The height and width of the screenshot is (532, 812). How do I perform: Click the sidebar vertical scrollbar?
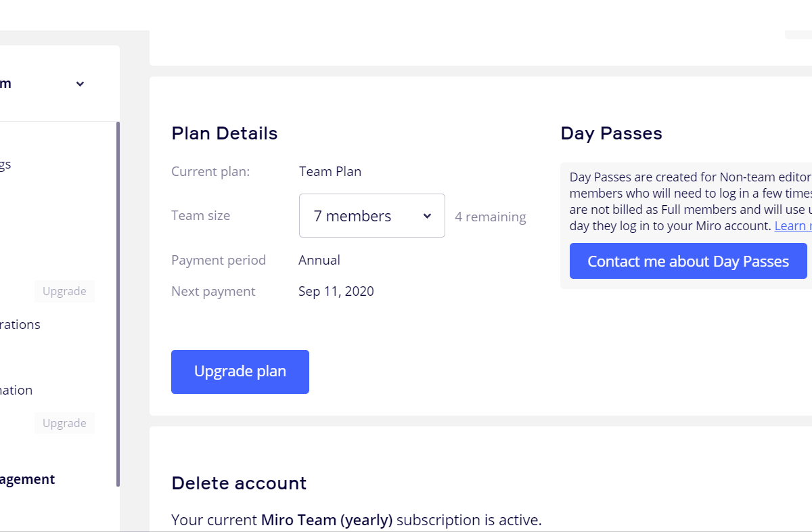tap(118, 305)
